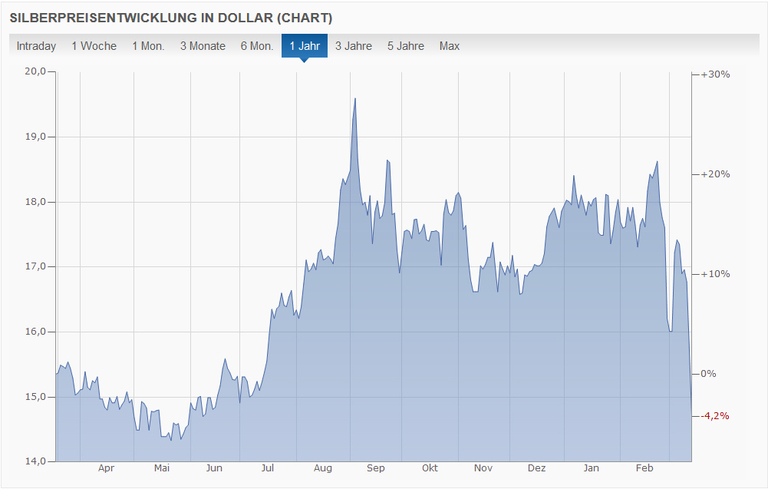The image size is (768, 489).
Task: Click the 20,0 price axis label
Action: pos(36,72)
